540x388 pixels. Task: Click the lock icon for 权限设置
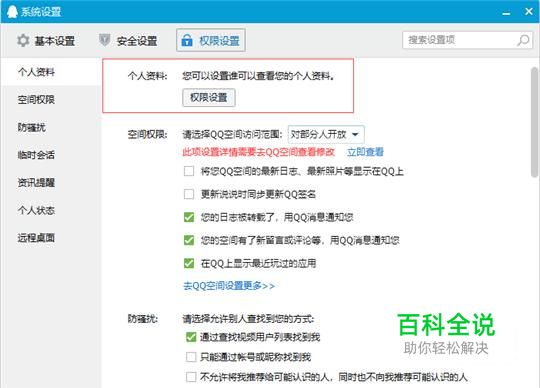(187, 40)
